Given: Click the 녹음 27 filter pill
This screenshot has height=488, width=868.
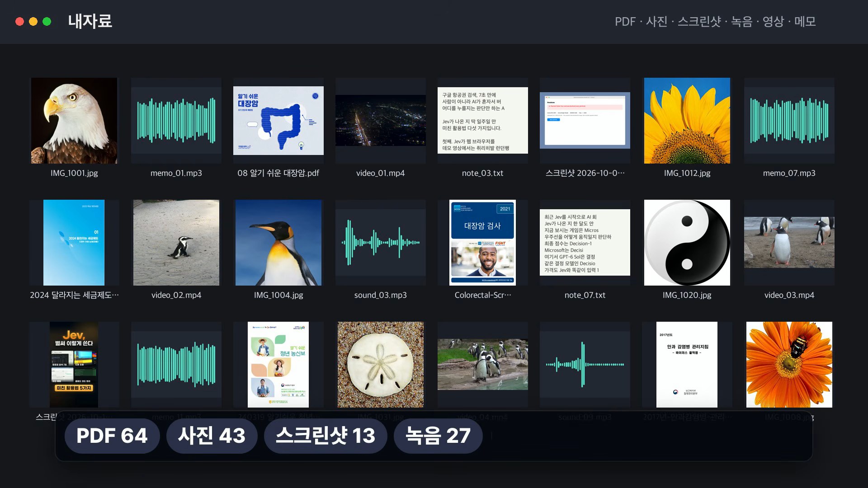Looking at the screenshot, I should (x=438, y=436).
